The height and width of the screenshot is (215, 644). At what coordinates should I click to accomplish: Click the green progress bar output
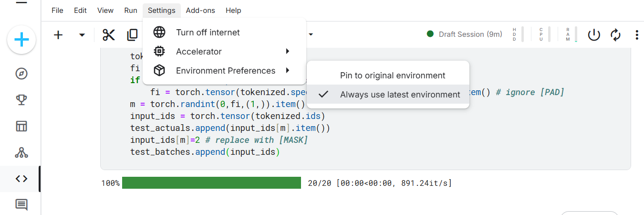point(211,183)
